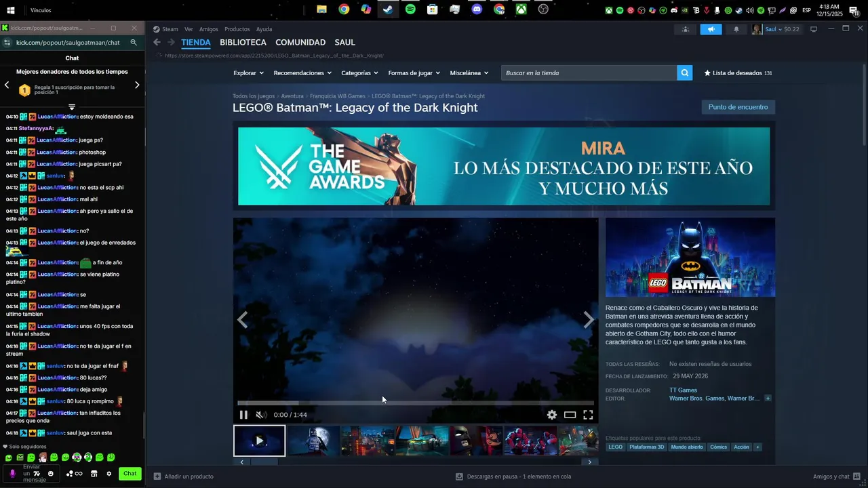Open Kick chat settings gear
The image size is (868, 488).
[x=108, y=474]
